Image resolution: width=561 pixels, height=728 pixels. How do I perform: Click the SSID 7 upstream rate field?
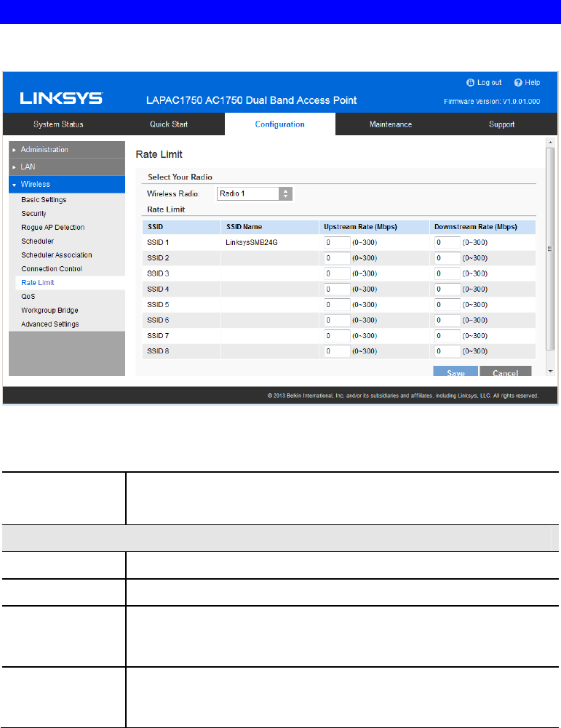pyautogui.click(x=337, y=336)
